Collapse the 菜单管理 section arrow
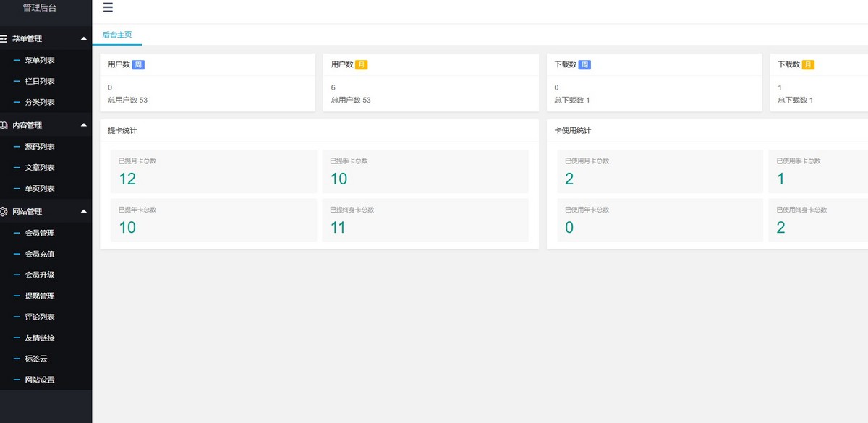The height and width of the screenshot is (423, 868). 84,39
